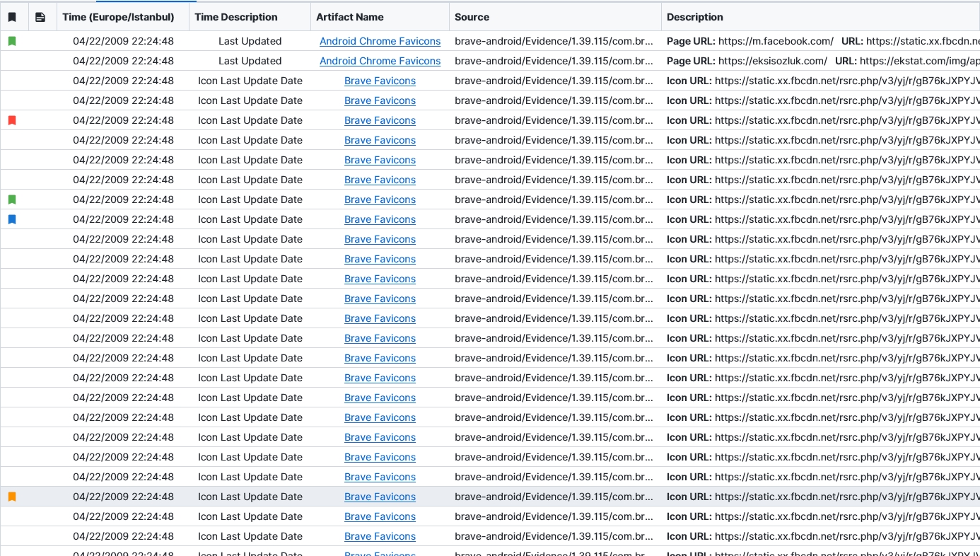
Task: Click the notes document column header icon
Action: [x=40, y=17]
